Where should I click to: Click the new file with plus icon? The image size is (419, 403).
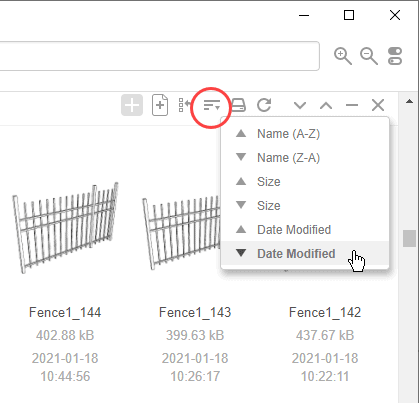coord(160,105)
